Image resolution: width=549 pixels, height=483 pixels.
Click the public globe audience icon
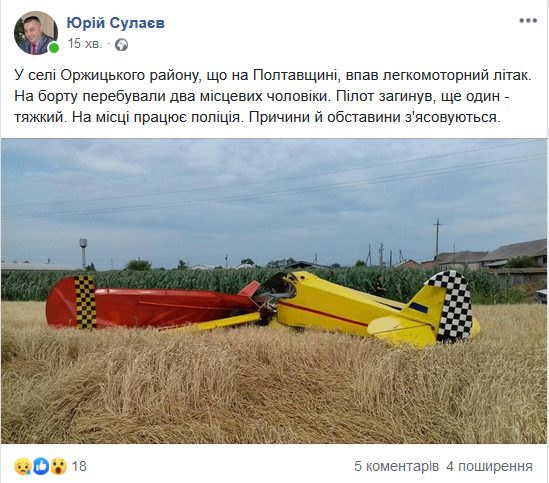tap(121, 45)
